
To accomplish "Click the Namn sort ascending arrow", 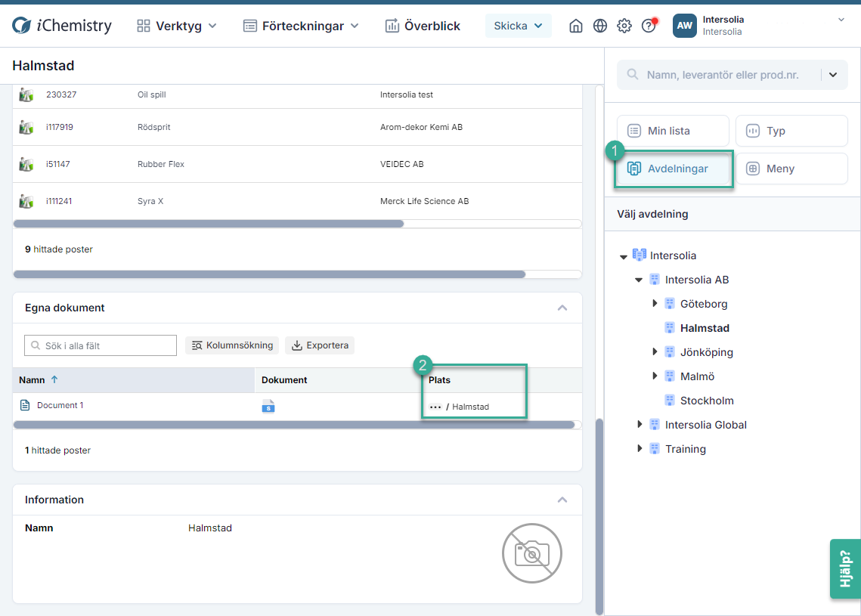I will [x=54, y=379].
